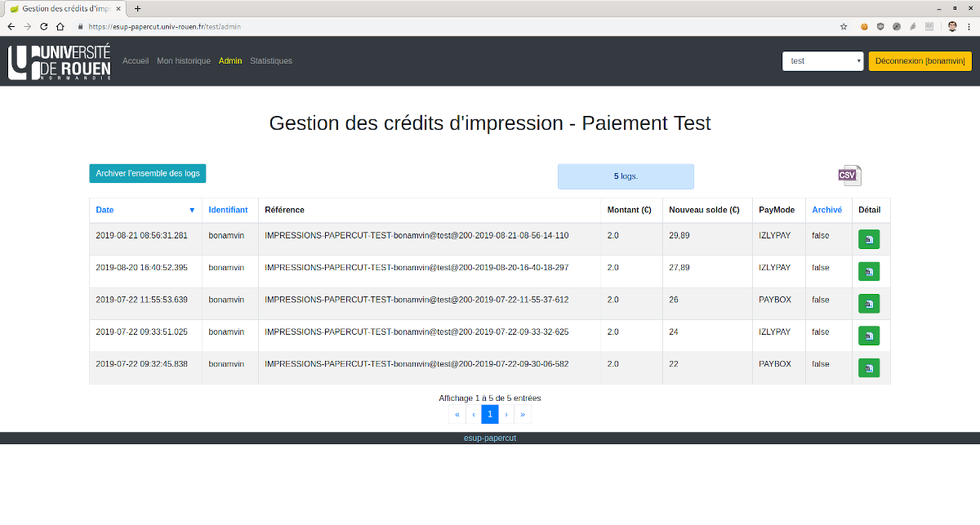
Task: Open the Statistiques menu item
Action: click(270, 61)
